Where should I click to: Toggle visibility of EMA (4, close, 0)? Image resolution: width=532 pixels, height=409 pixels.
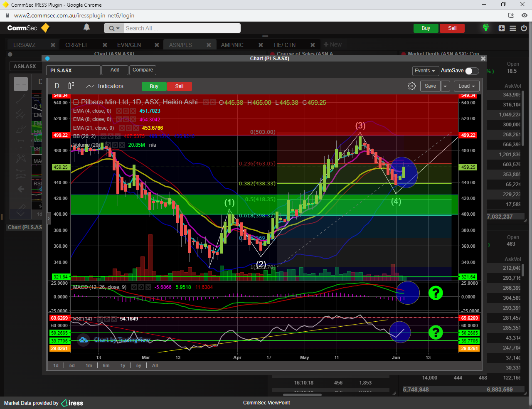119,111
